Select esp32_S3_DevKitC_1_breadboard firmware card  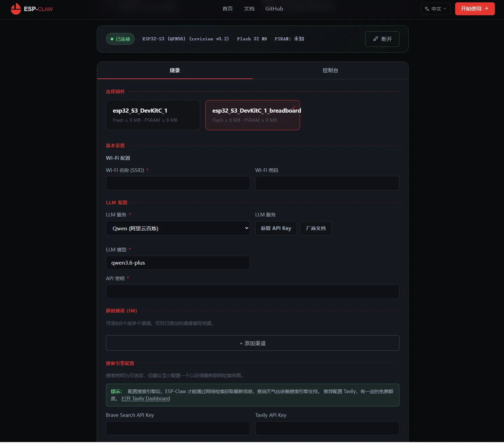tap(253, 115)
